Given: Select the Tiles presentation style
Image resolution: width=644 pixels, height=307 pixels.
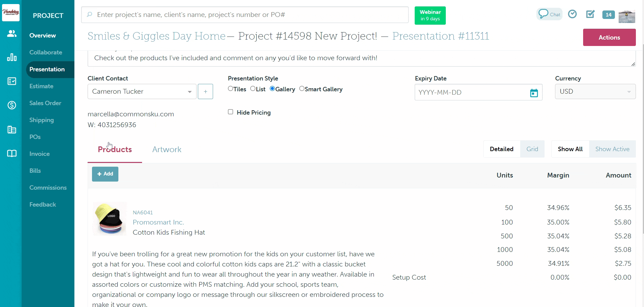Looking at the screenshot, I should pos(231,89).
